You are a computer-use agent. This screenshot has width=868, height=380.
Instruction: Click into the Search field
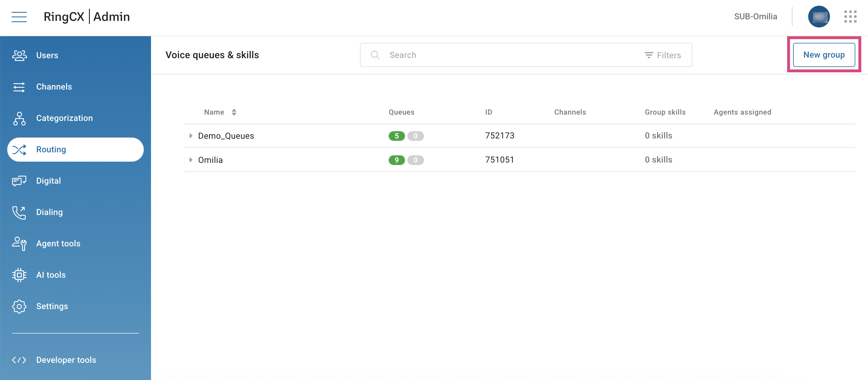pyautogui.click(x=506, y=55)
